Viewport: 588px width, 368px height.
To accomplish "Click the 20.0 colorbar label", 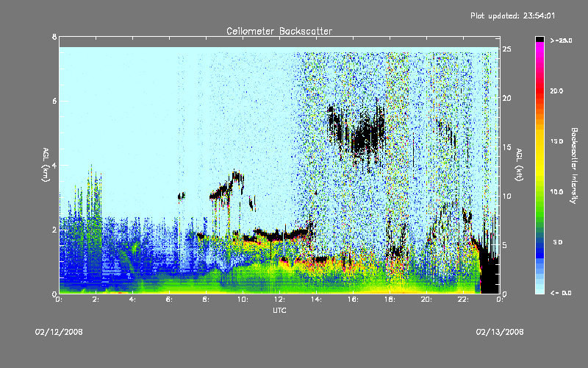I will (556, 91).
